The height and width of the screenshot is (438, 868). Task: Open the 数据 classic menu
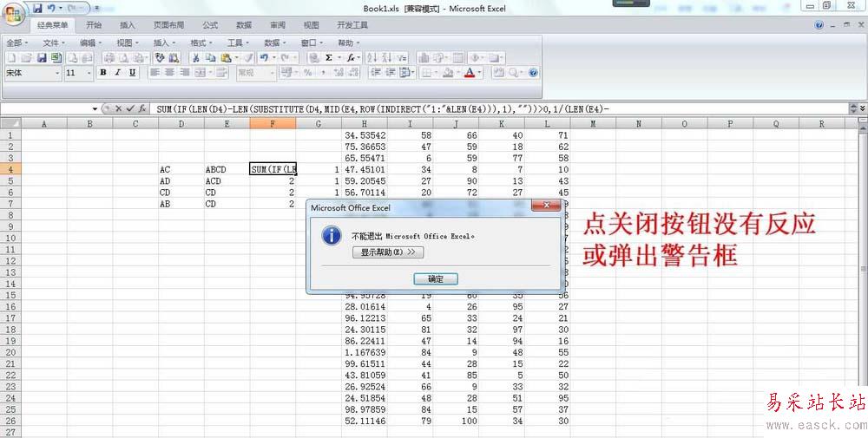pyautogui.click(x=275, y=42)
